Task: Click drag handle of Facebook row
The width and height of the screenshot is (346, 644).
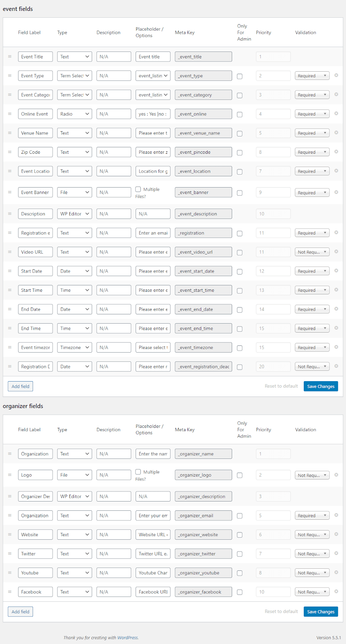Action: tap(10, 592)
